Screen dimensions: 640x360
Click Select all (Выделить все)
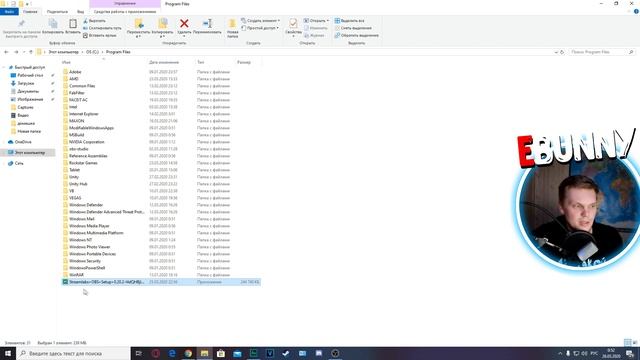tap(349, 21)
